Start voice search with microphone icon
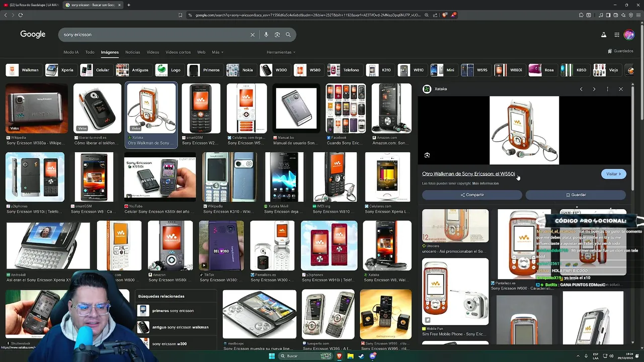The image size is (644, 362). point(266,35)
